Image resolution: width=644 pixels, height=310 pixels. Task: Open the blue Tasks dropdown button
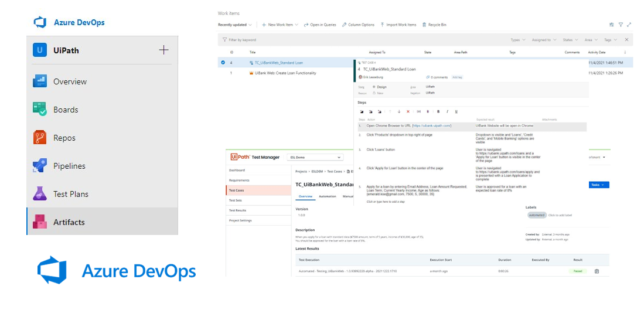(x=599, y=185)
